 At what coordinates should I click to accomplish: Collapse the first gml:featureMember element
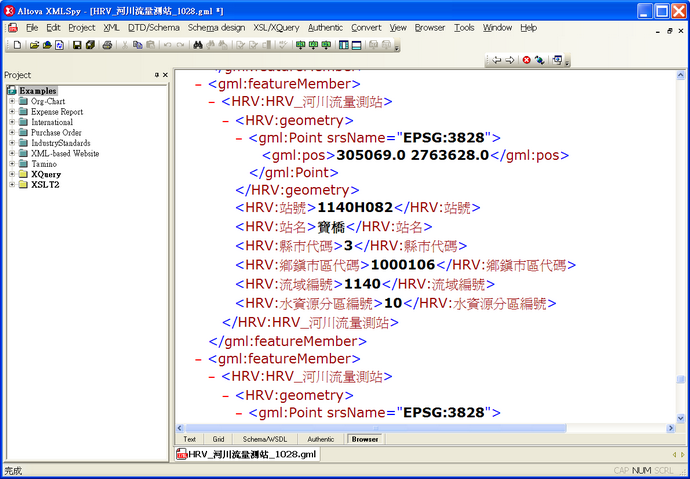198,85
